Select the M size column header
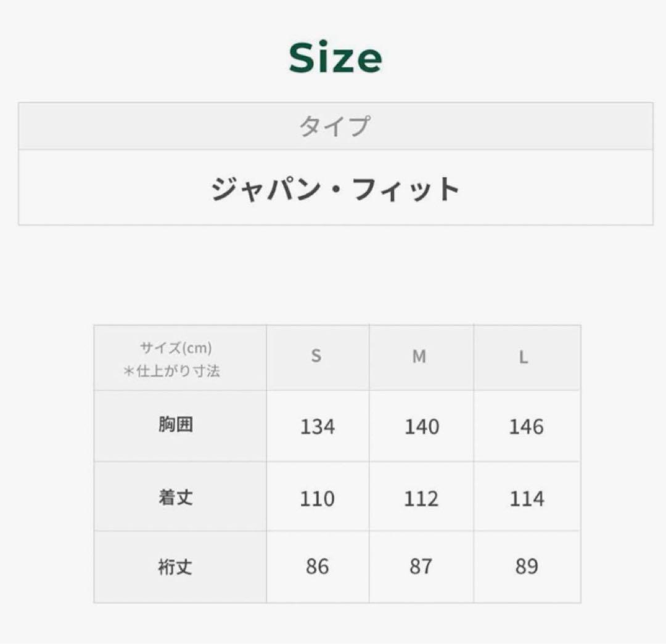666x644 pixels. [x=419, y=356]
